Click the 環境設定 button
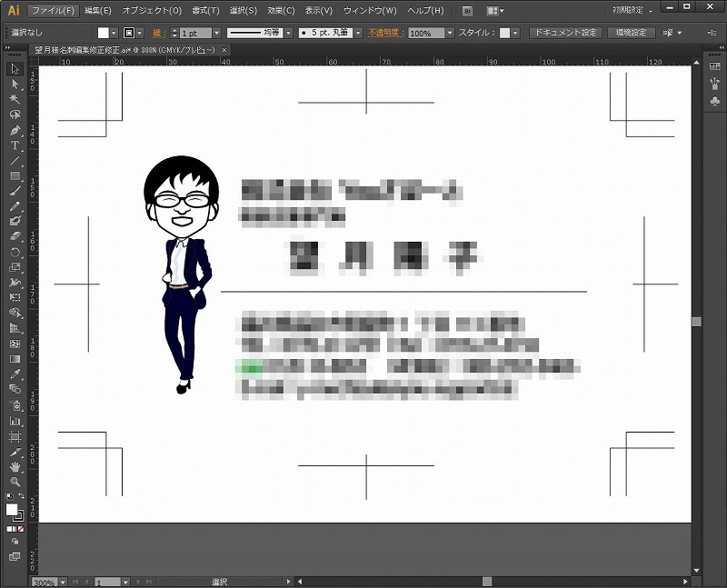Screen dimensions: 727x588 (x=630, y=33)
